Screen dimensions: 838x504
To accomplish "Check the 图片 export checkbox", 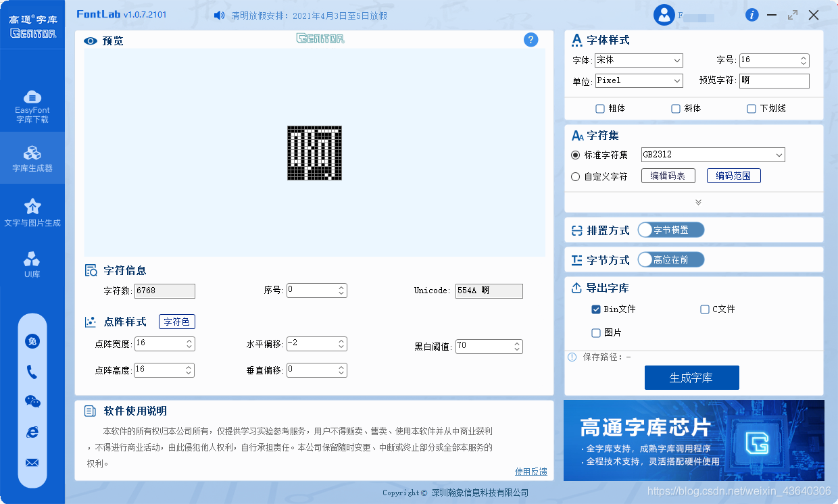I will point(596,332).
